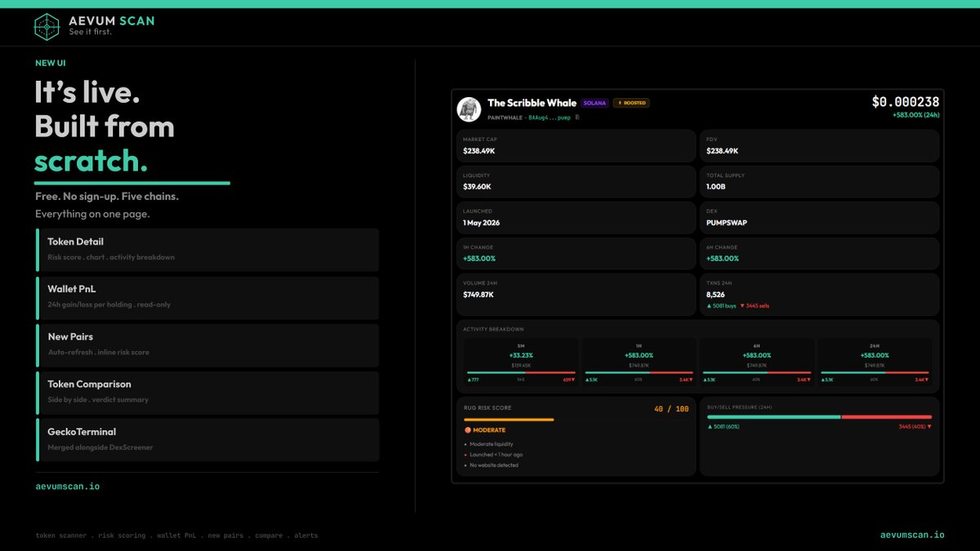This screenshot has height=551, width=980.
Task: Click the 'Launched < 1 hour ago' note
Action: [497, 455]
